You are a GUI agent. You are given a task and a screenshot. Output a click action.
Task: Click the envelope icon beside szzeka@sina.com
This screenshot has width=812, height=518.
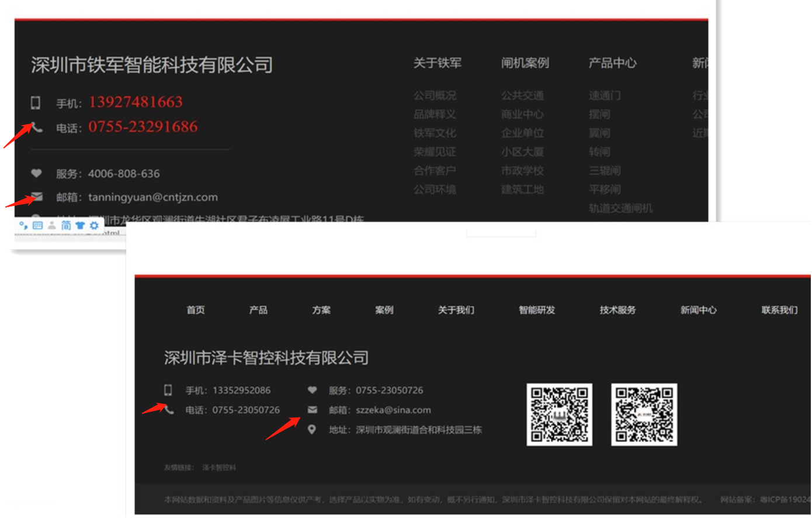[x=313, y=410]
